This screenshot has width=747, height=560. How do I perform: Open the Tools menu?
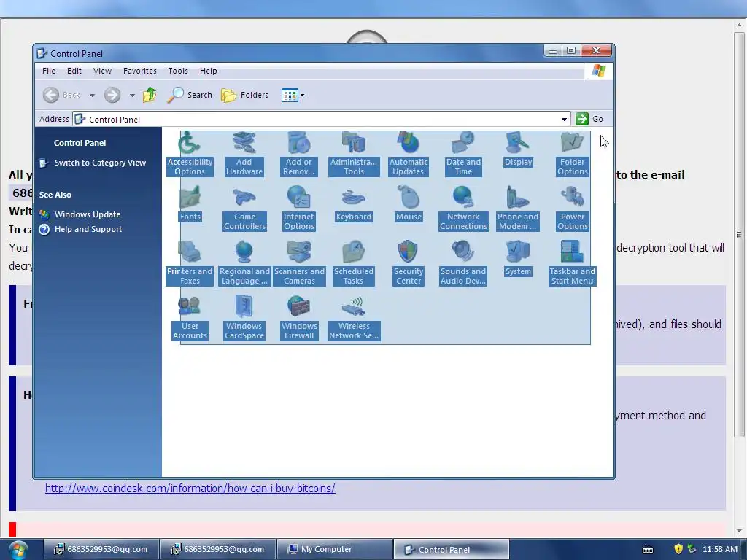[178, 71]
